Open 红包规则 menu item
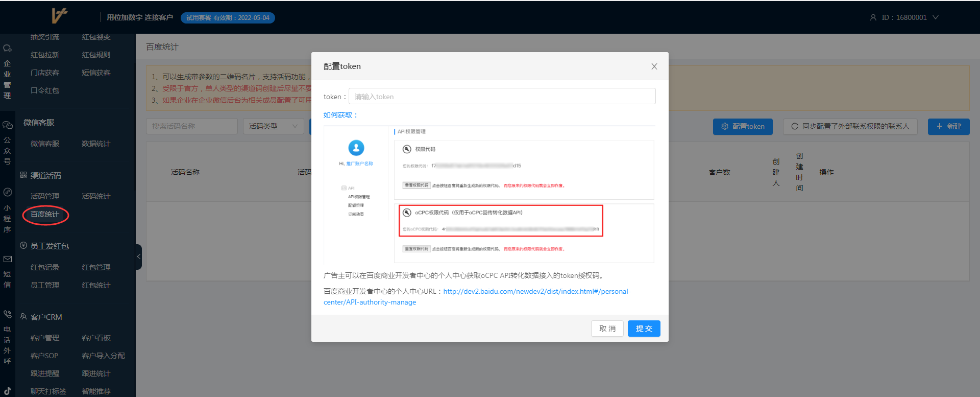The image size is (980, 397). (x=96, y=55)
